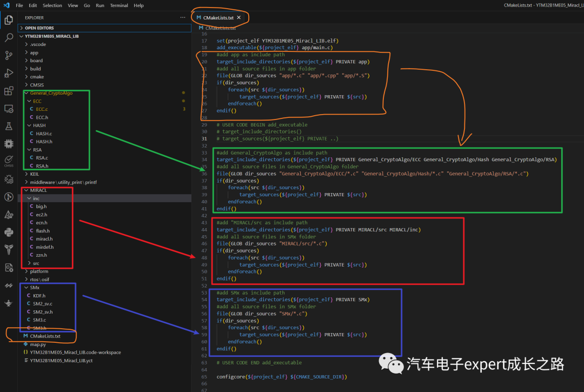The width and height of the screenshot is (584, 392).
Task: Open the Terminal menu
Action: 119,5
